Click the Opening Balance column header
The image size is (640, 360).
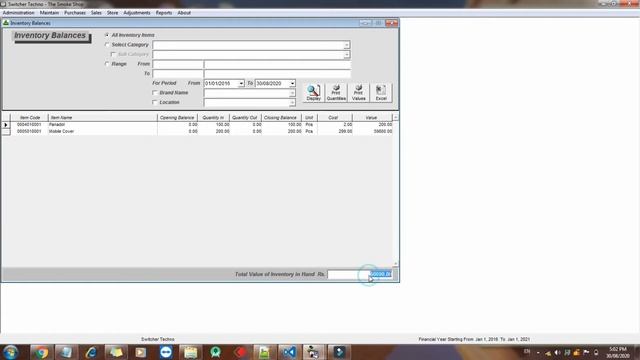(x=177, y=118)
